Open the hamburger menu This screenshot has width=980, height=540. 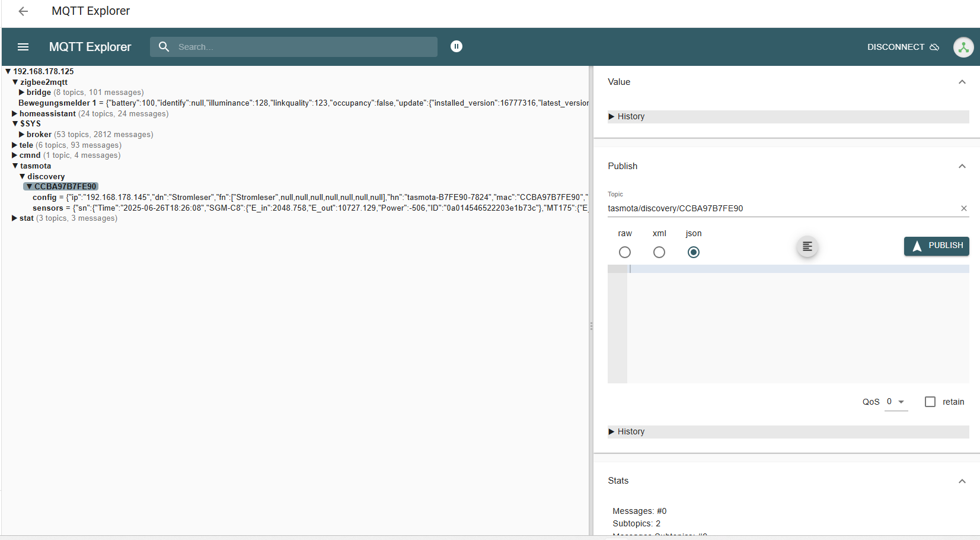click(x=23, y=47)
